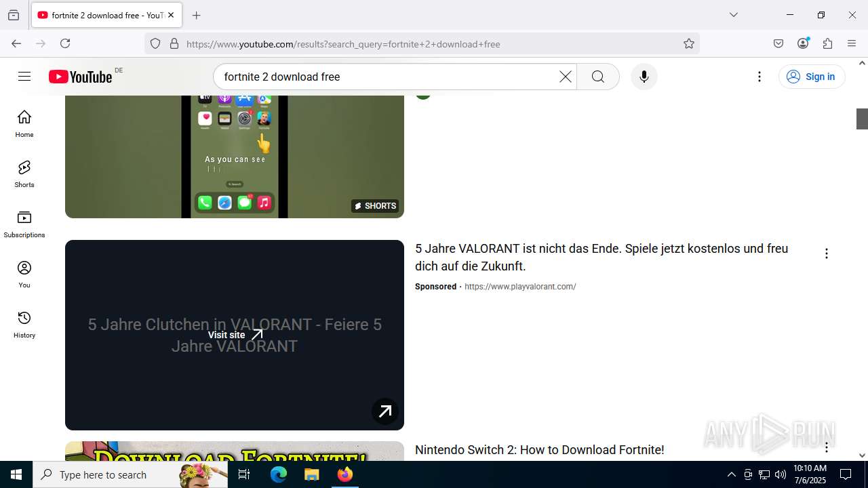Open the network tray icon
Screen dimensions: 868x488
pos(764,474)
